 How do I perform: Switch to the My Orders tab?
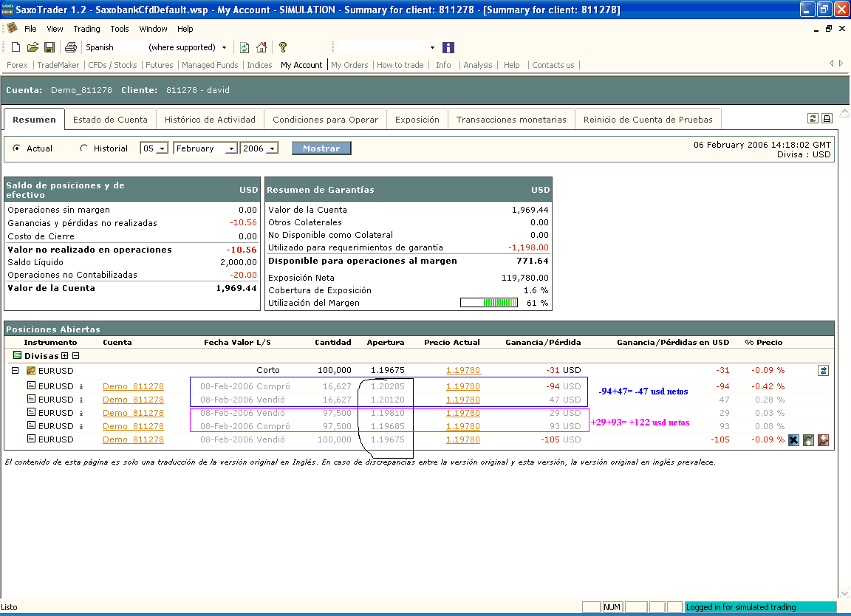click(x=349, y=65)
